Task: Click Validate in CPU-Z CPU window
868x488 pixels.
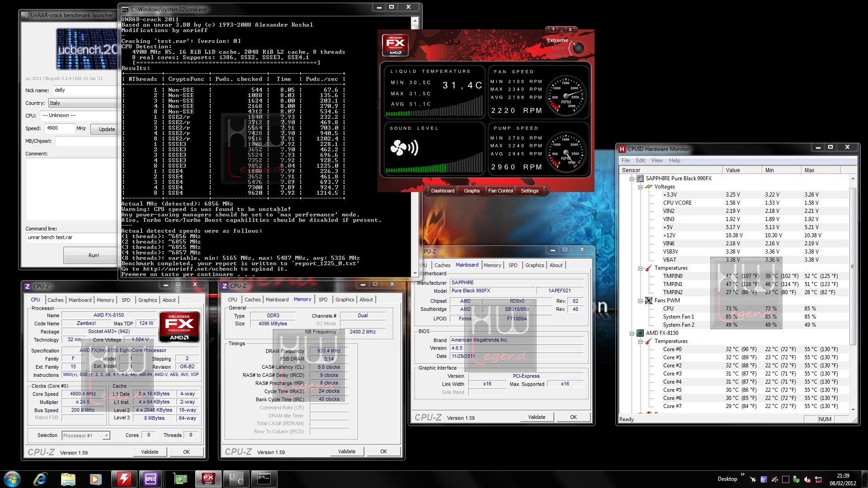Action: [150, 452]
